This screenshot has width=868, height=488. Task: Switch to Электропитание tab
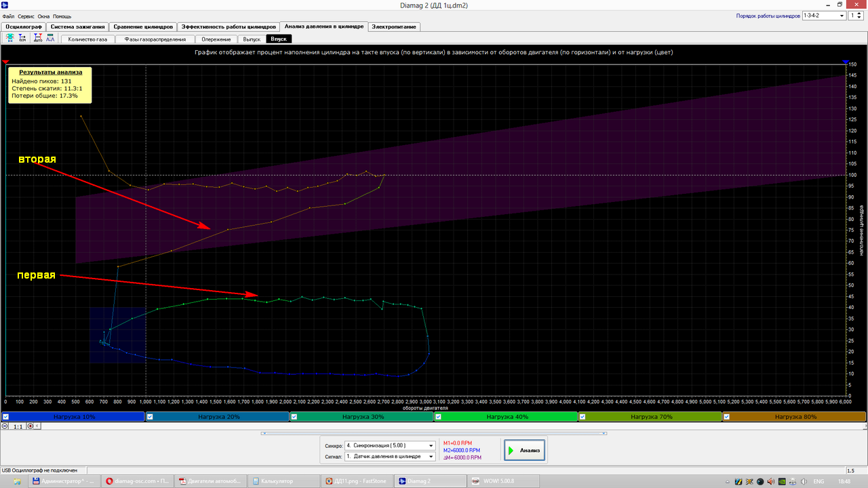394,26
